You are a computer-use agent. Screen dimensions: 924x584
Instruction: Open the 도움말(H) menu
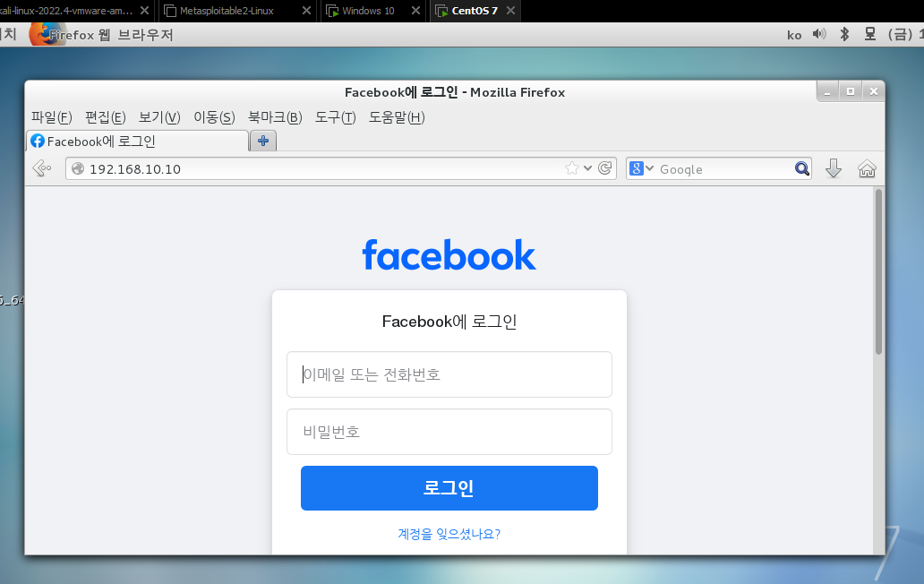[x=397, y=117]
